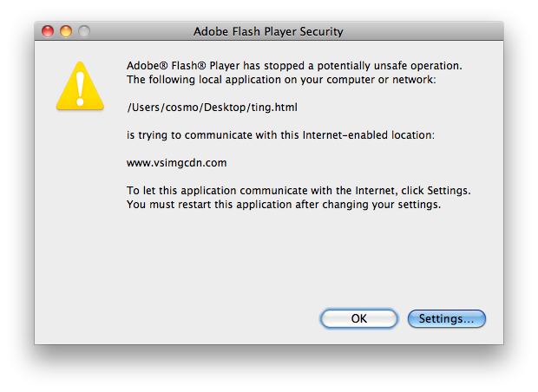Screen dimensions: 538x392
Task: Click the www.vsimgcdn.com location text
Action: pyautogui.click(x=177, y=162)
